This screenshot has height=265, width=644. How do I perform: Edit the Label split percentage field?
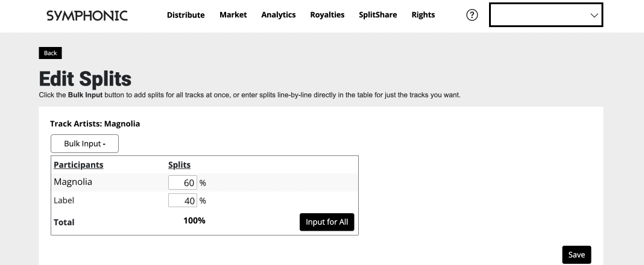point(183,201)
